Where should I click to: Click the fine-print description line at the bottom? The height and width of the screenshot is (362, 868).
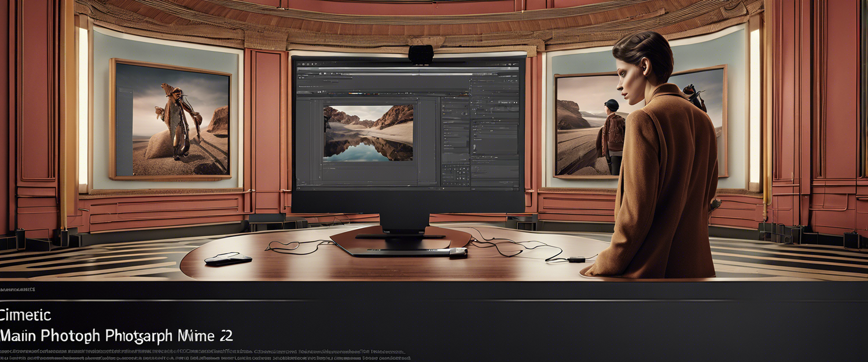(x=203, y=352)
